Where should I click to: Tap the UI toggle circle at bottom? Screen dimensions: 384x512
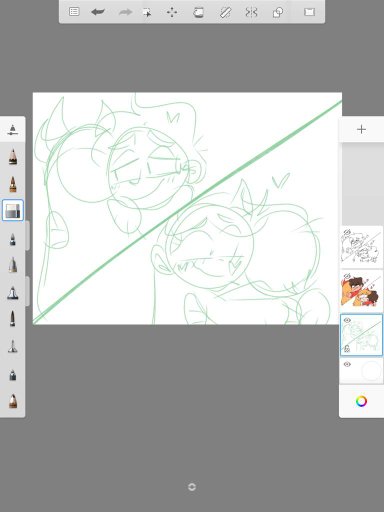coord(192,487)
